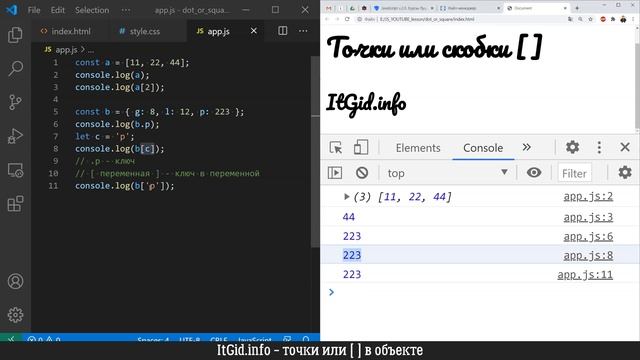Open source link app.js:6
The height and width of the screenshot is (360, 640).
click(588, 236)
